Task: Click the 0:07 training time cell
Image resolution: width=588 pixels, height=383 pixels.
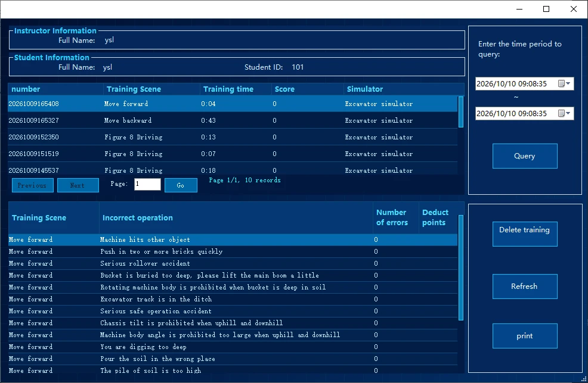Action: click(208, 154)
